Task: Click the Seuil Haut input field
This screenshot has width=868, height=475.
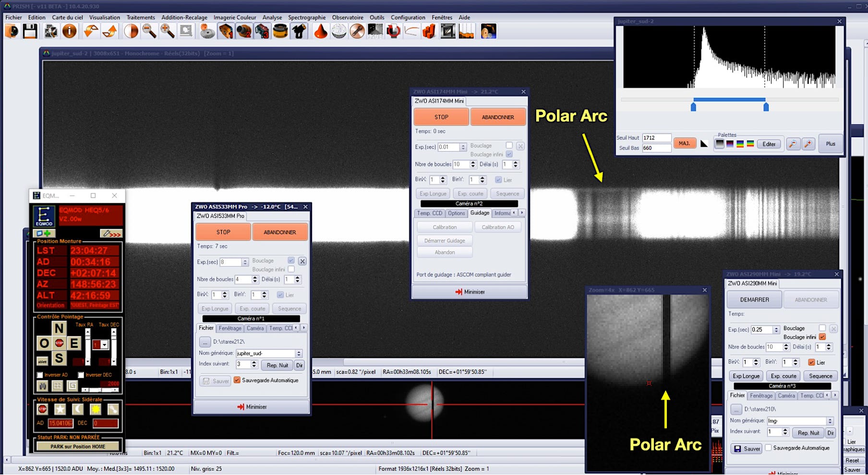Action: tap(656, 138)
